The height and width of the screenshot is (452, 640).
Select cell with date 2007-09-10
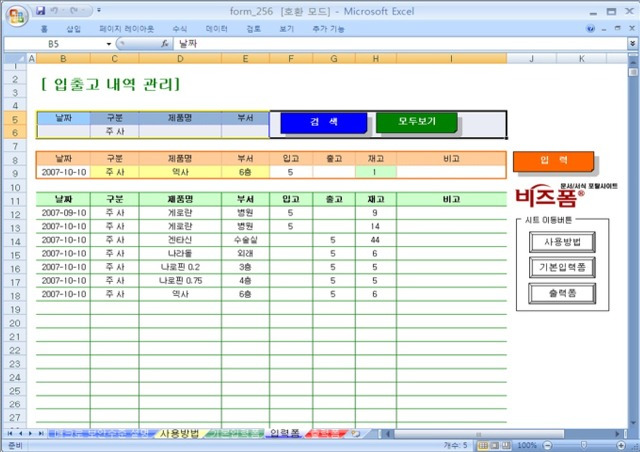click(64, 213)
